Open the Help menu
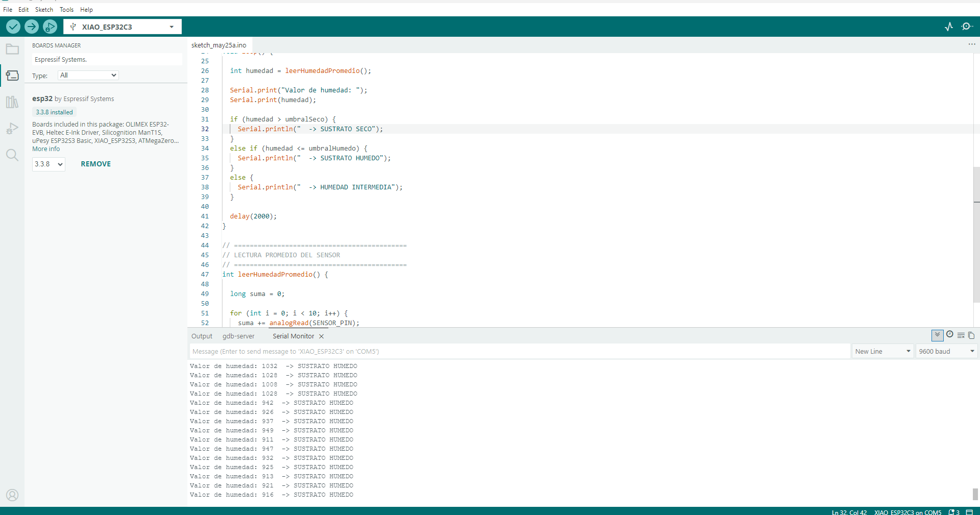Image resolution: width=980 pixels, height=515 pixels. click(x=86, y=10)
